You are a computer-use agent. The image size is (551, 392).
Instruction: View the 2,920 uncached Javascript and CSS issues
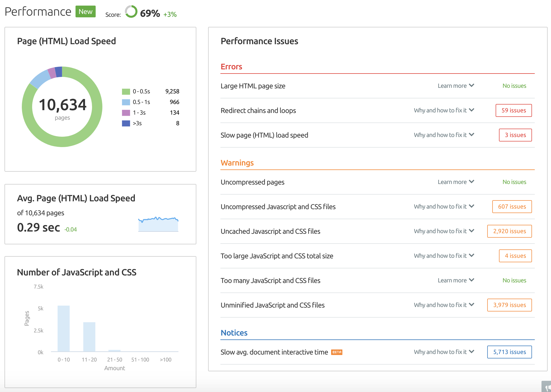pos(509,231)
